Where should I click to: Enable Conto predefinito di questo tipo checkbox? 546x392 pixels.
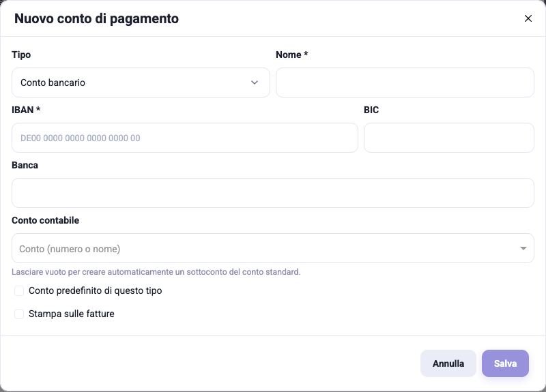[x=19, y=291]
